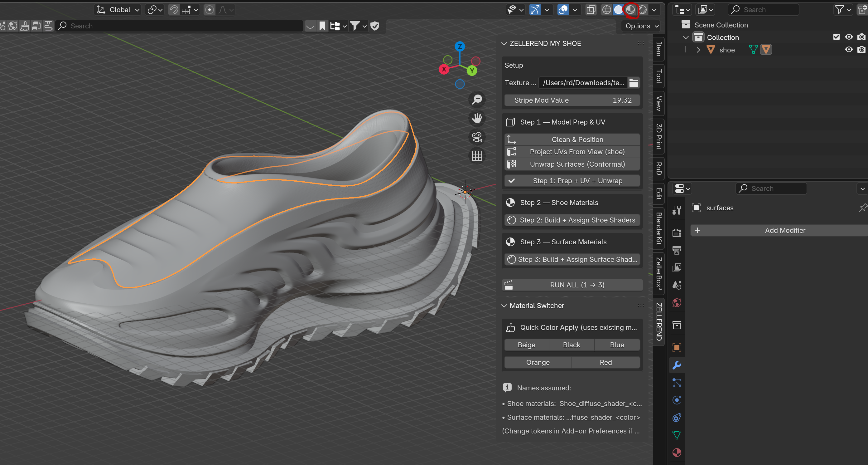Open texture folder browse icon
The height and width of the screenshot is (465, 868).
click(634, 83)
